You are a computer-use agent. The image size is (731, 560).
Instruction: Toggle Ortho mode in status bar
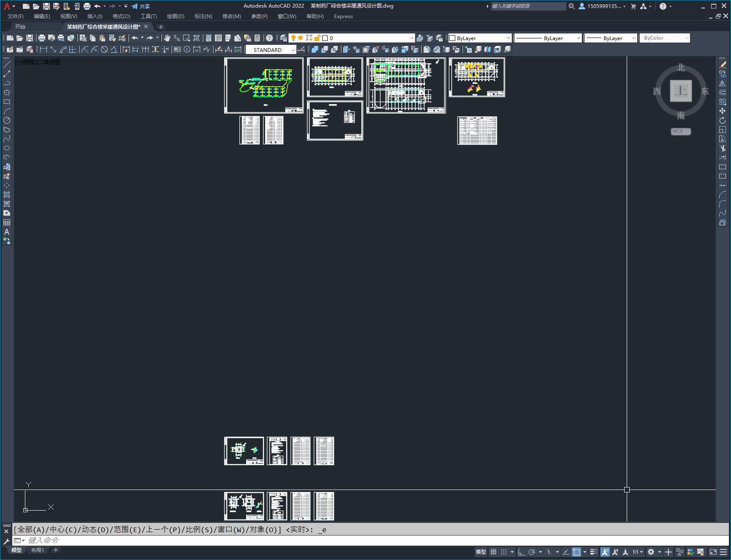[x=522, y=552]
